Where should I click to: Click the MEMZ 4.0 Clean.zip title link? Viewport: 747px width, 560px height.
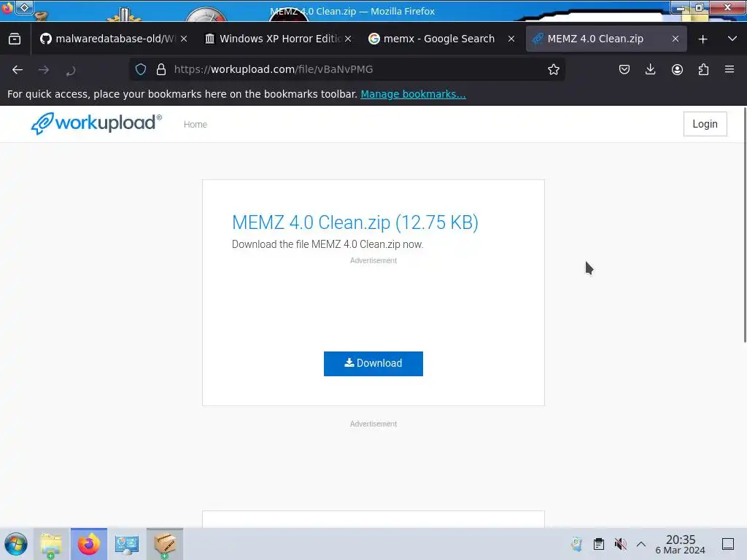coord(355,222)
